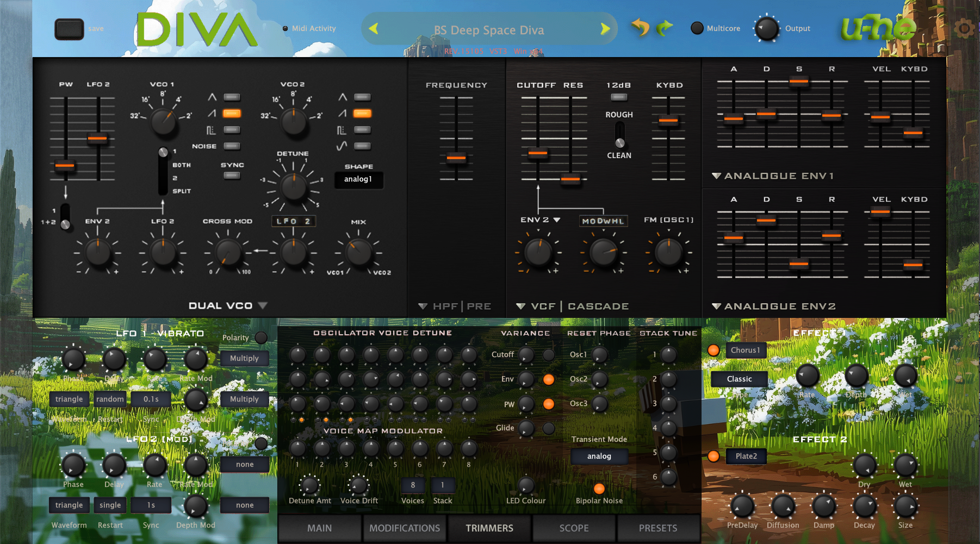
Task: Open the Analogue ENV1 type dropdown
Action: click(772, 176)
